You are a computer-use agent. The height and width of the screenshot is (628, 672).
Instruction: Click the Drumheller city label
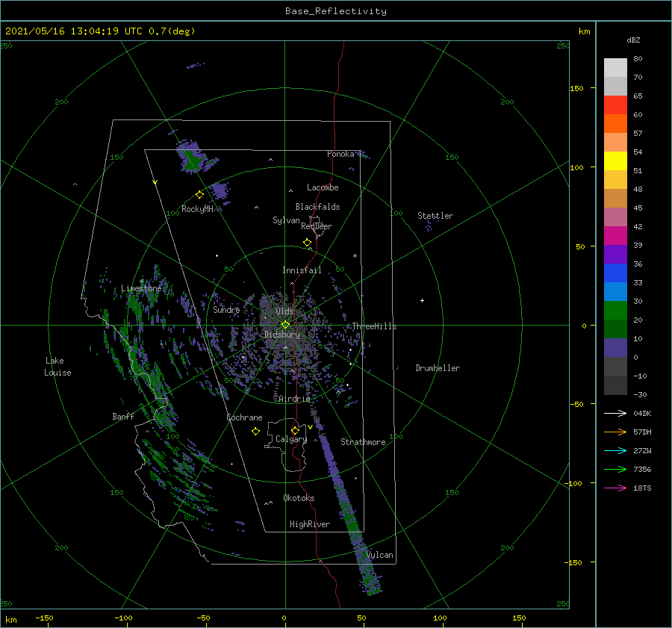click(x=438, y=368)
